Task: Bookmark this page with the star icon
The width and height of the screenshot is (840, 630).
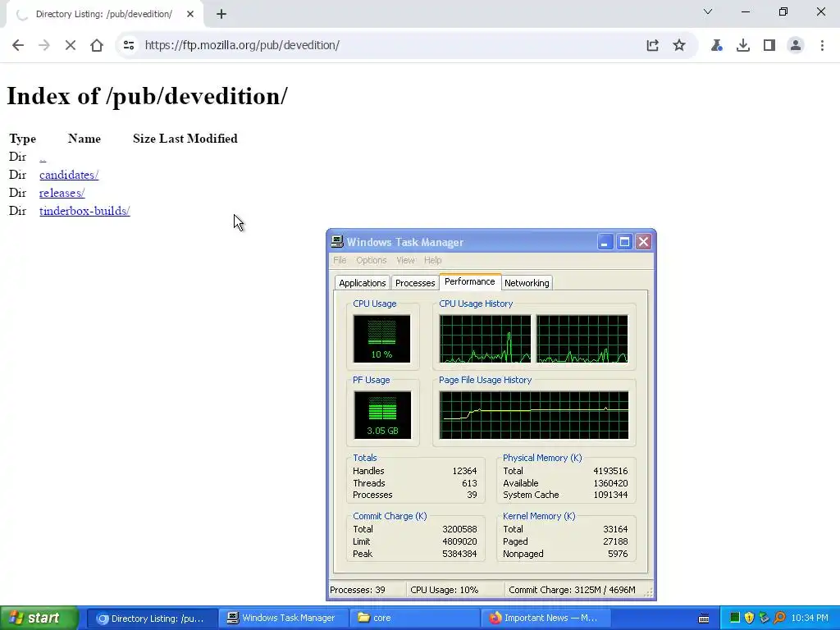Action: tap(678, 45)
